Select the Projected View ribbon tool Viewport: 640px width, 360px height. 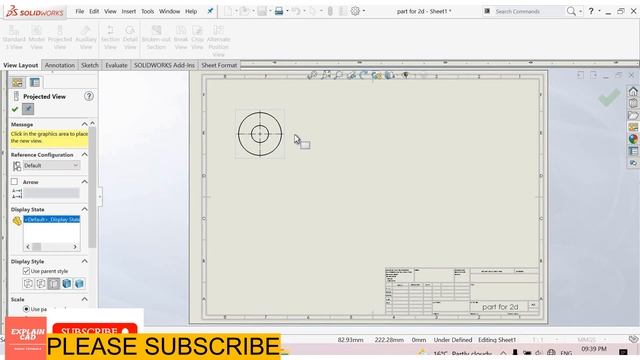pos(60,38)
